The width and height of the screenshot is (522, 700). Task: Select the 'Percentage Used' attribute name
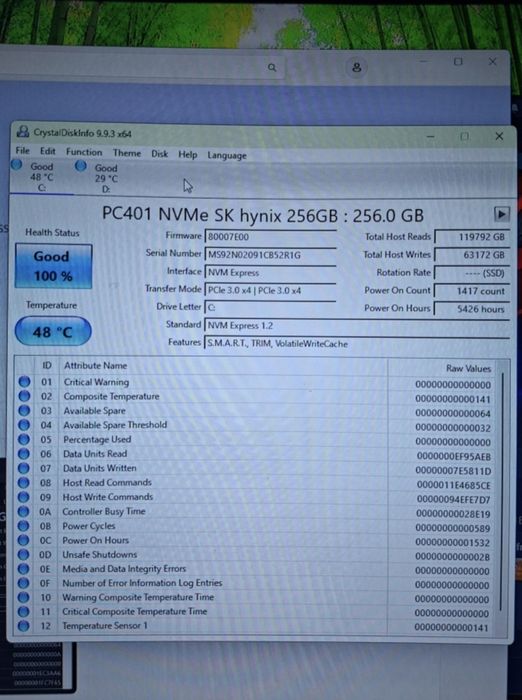97,439
